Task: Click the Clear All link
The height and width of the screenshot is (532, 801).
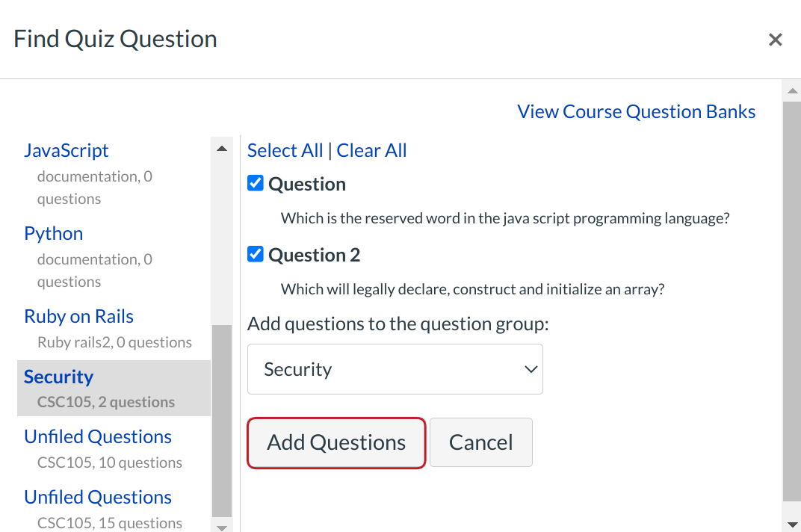Action: [x=371, y=150]
